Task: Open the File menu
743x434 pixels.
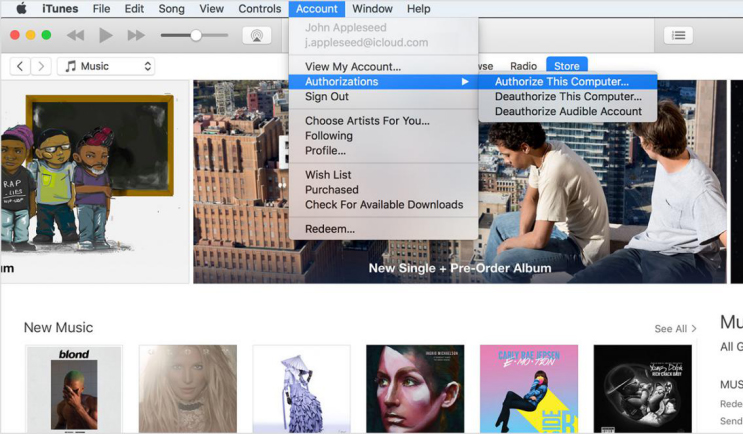Action: coord(101,9)
